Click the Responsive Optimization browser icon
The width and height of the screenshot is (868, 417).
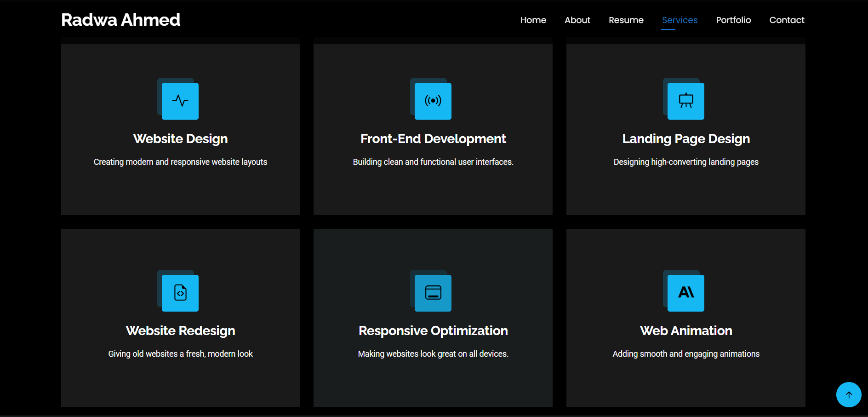point(433,293)
